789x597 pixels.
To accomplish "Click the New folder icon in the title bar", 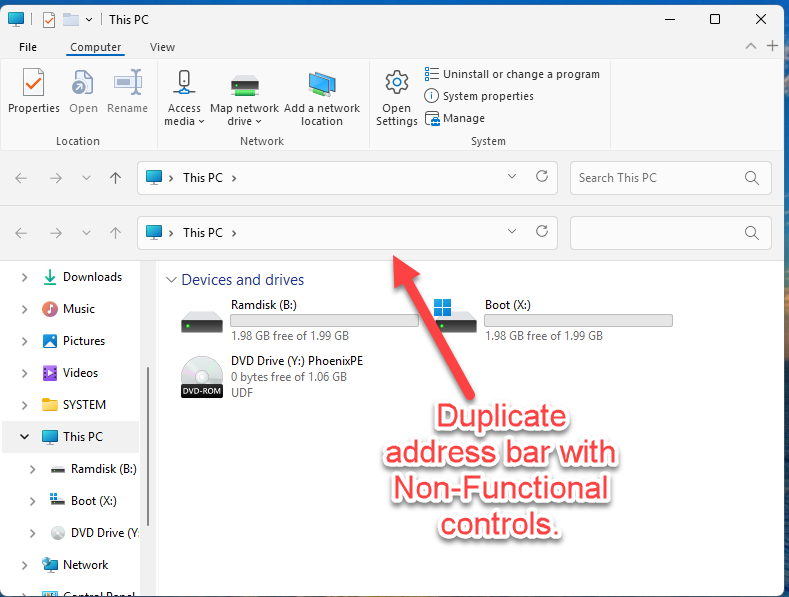I will coord(70,20).
